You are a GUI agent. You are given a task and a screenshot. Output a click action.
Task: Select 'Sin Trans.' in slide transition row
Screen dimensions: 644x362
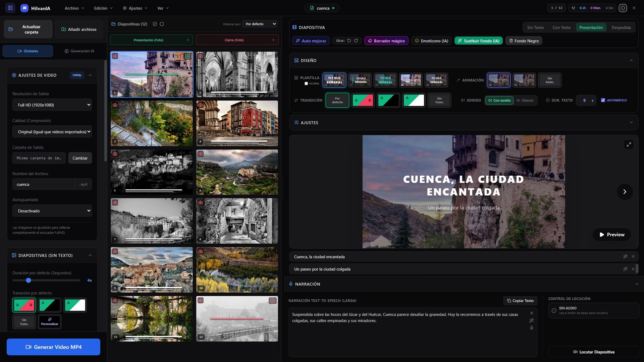(439, 100)
